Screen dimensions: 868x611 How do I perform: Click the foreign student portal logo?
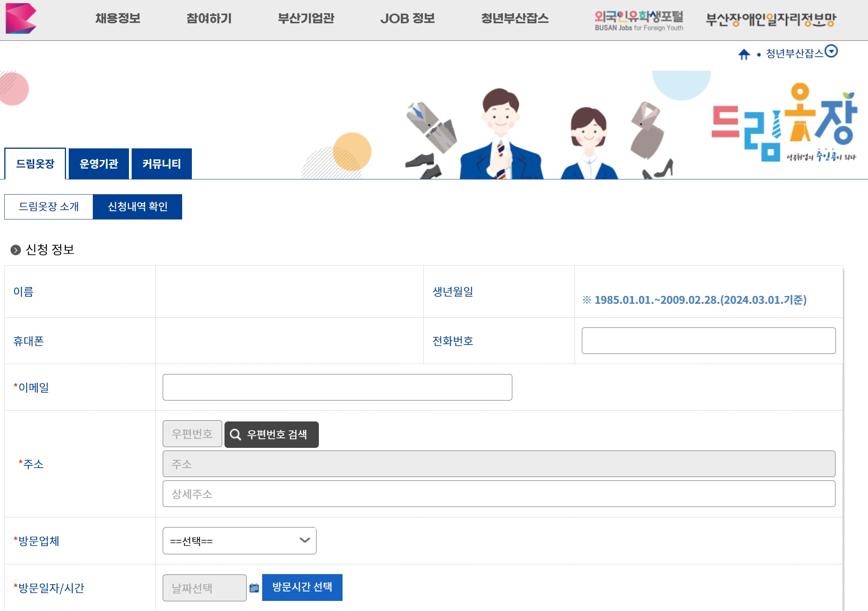[638, 21]
